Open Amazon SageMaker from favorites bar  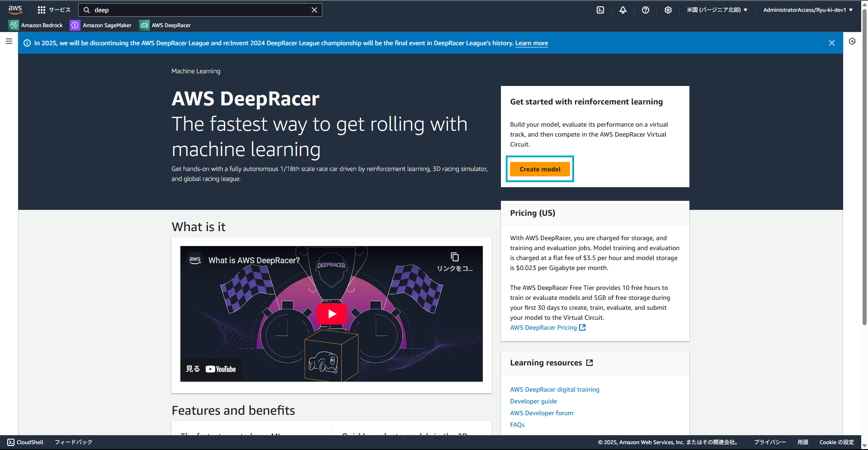coord(107,25)
